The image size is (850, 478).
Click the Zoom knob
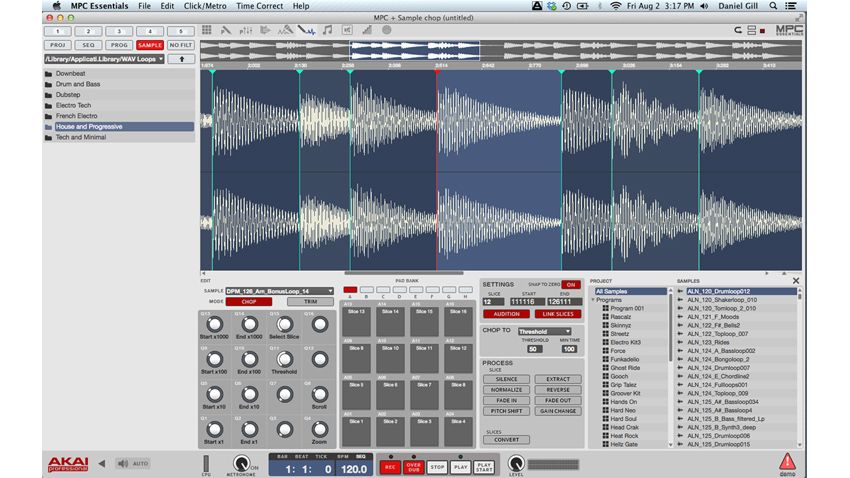pyautogui.click(x=319, y=429)
